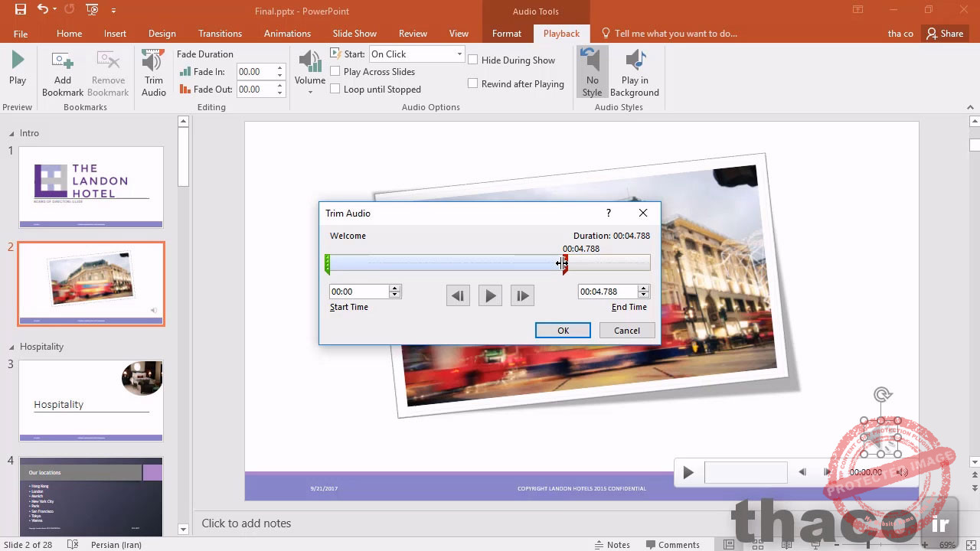The height and width of the screenshot is (551, 980).
Task: Collapse the Hospitality section
Action: tap(11, 347)
